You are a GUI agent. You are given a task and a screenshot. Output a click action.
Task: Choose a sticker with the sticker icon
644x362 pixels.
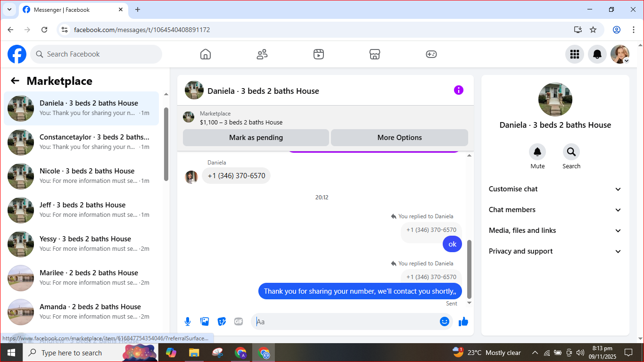(x=222, y=321)
